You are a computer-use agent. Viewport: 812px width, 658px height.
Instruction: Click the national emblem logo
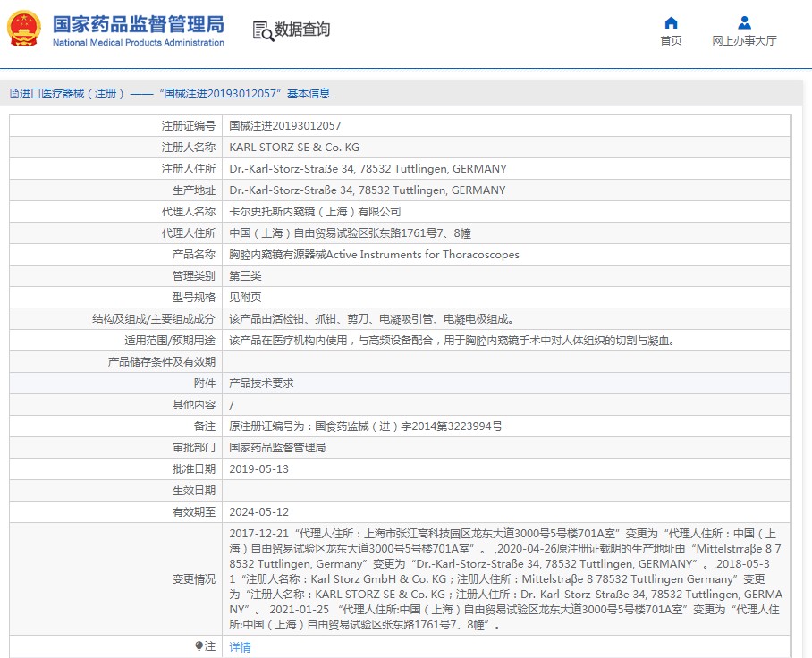coord(24,29)
